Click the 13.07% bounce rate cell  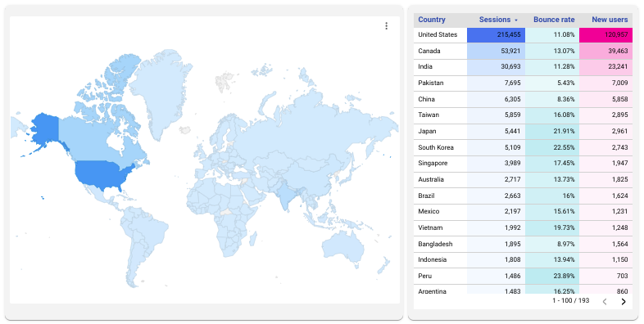[x=552, y=51]
